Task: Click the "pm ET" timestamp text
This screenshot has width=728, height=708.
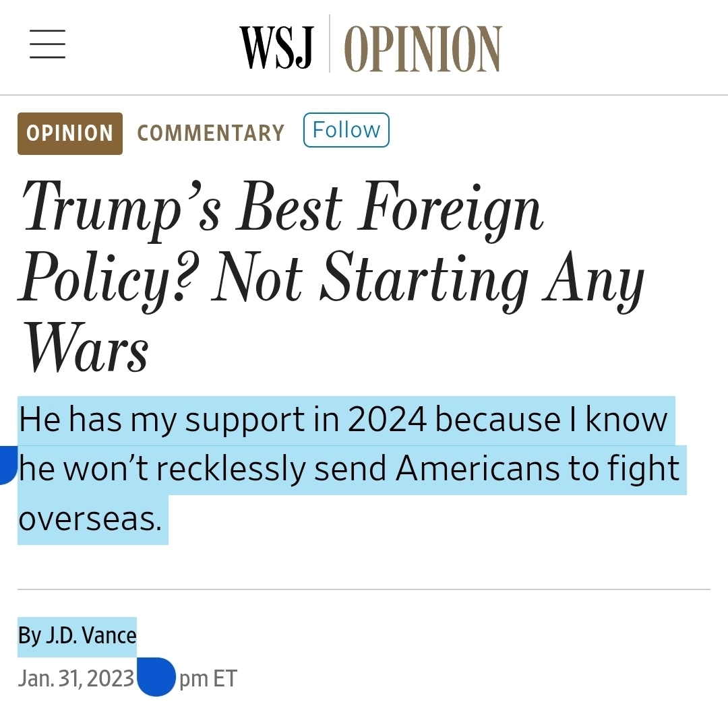Action: (x=208, y=678)
